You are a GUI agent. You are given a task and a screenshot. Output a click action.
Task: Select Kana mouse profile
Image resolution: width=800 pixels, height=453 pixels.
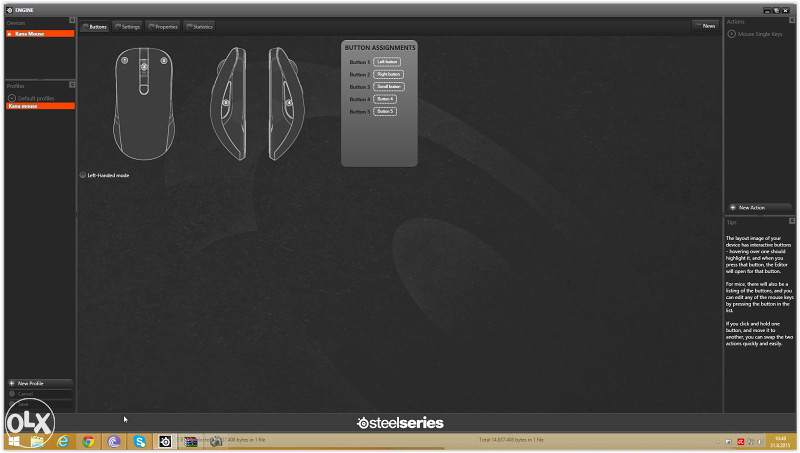tap(40, 106)
